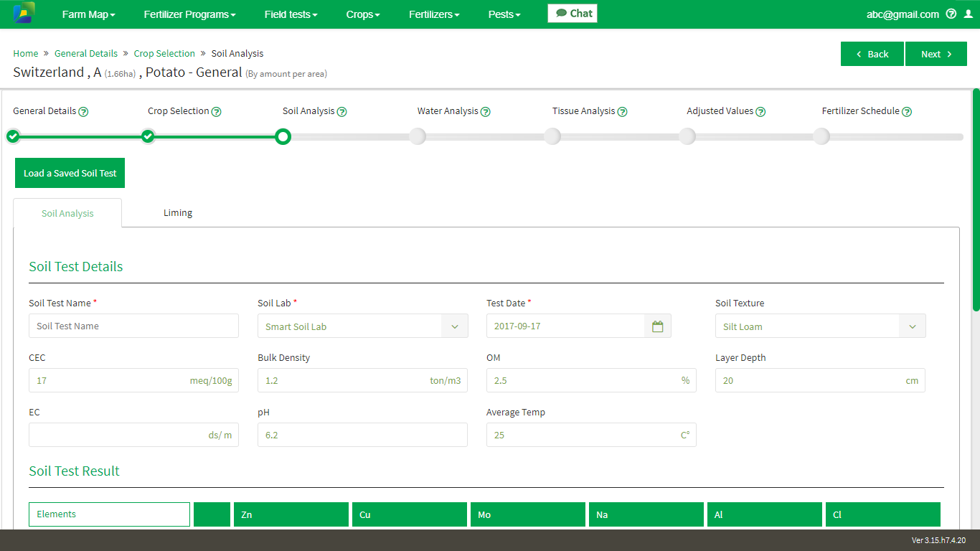The image size is (980, 551).
Task: Click the Soil Analysis step help icon
Action: [341, 112]
